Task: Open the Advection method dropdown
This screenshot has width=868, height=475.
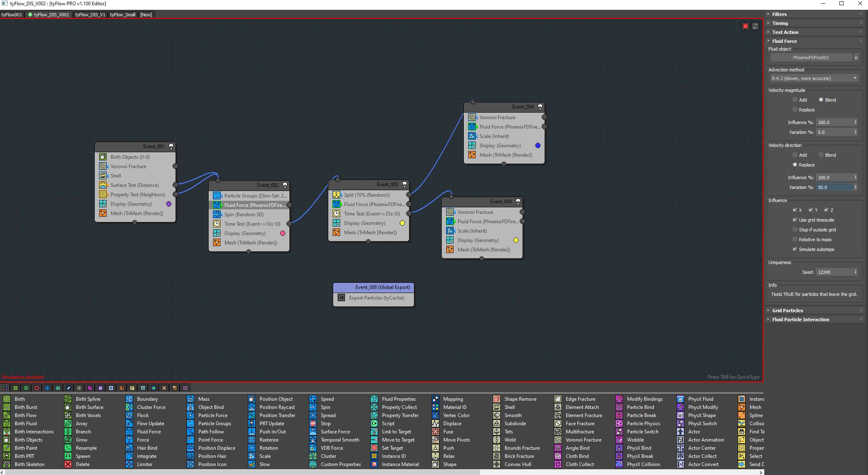Action: coord(814,78)
